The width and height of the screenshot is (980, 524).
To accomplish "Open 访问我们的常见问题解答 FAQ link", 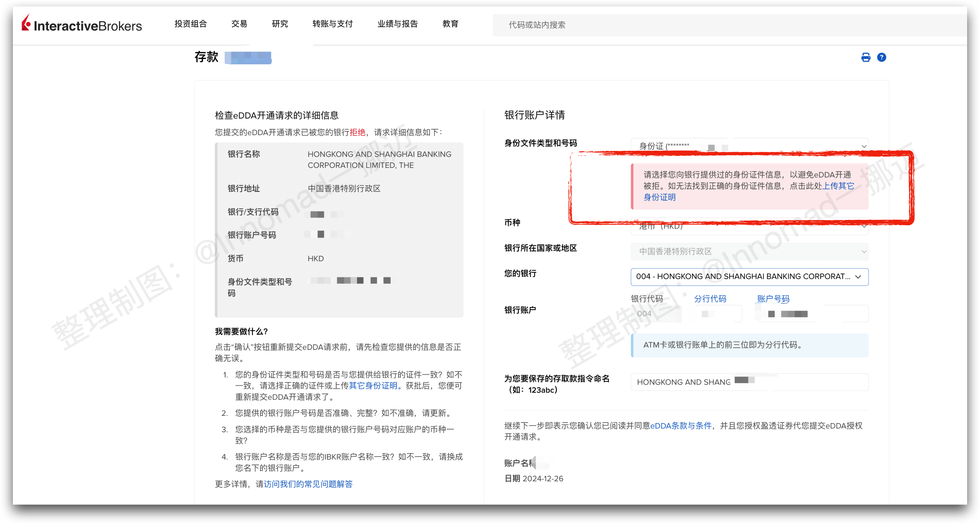I will (308, 484).
